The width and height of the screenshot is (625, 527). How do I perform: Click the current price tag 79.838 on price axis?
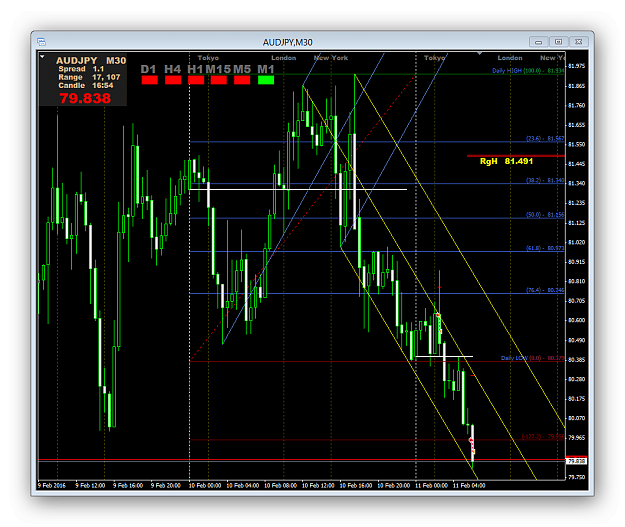tap(576, 461)
